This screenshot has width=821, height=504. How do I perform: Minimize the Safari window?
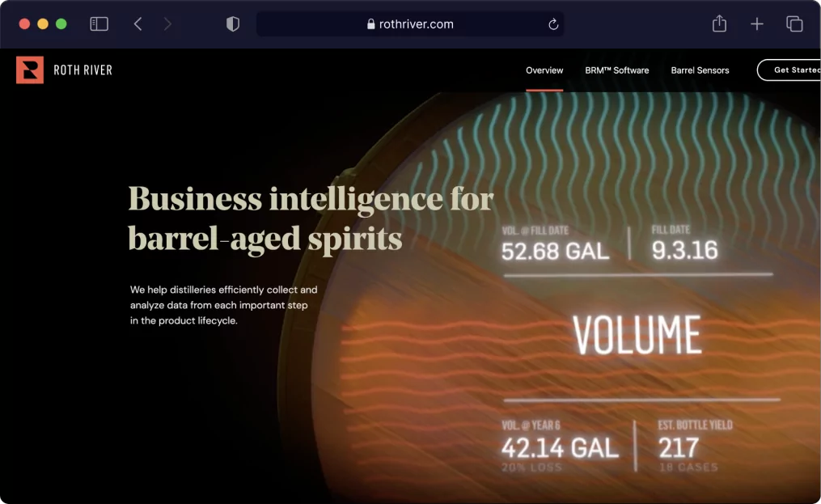(43, 24)
